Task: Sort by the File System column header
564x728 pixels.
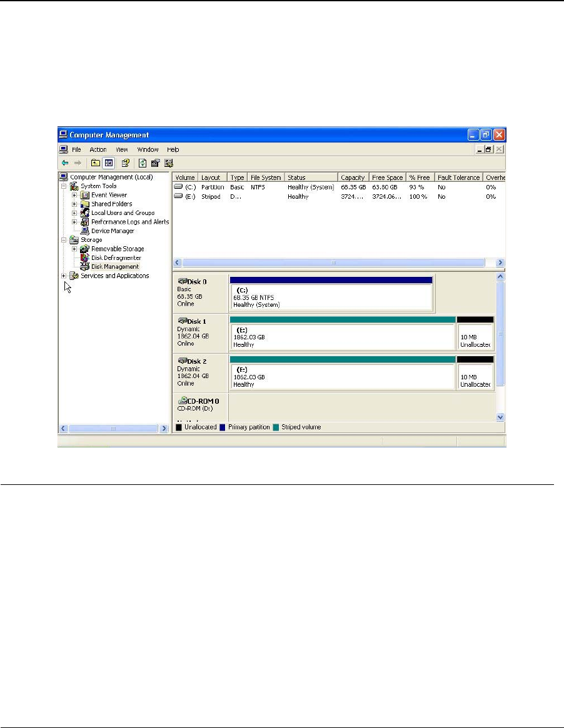Action: [x=266, y=177]
